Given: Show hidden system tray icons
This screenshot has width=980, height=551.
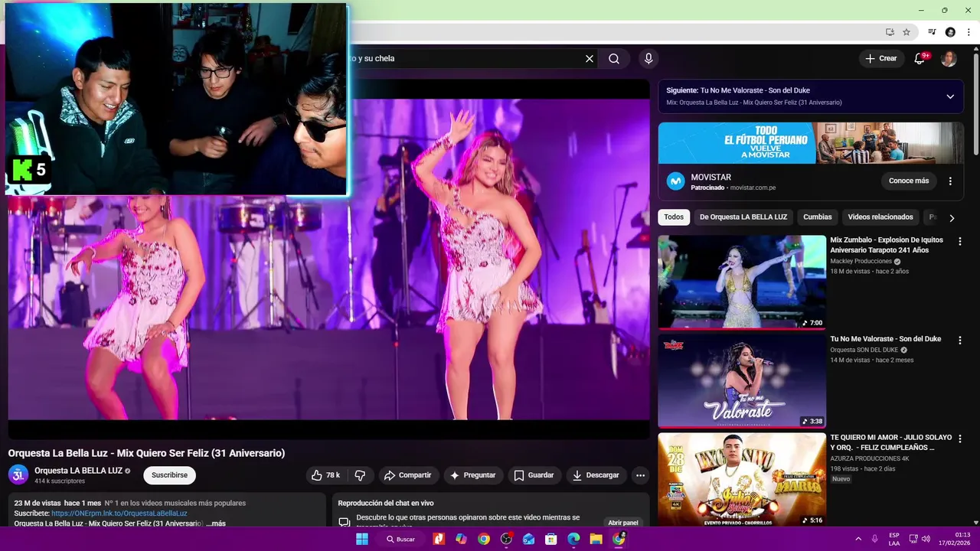Looking at the screenshot, I should pos(858,539).
